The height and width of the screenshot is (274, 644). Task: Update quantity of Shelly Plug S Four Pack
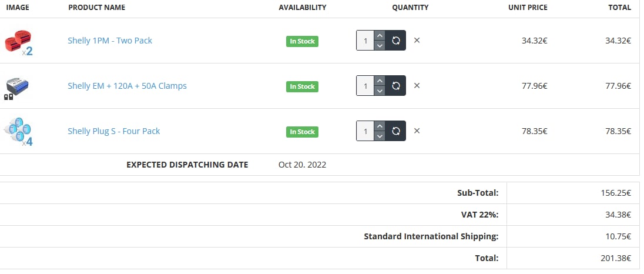click(x=396, y=131)
